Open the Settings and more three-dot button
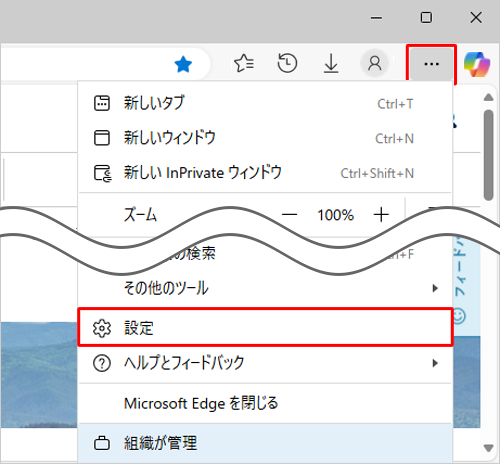Image resolution: width=500 pixels, height=464 pixels. pos(431,64)
